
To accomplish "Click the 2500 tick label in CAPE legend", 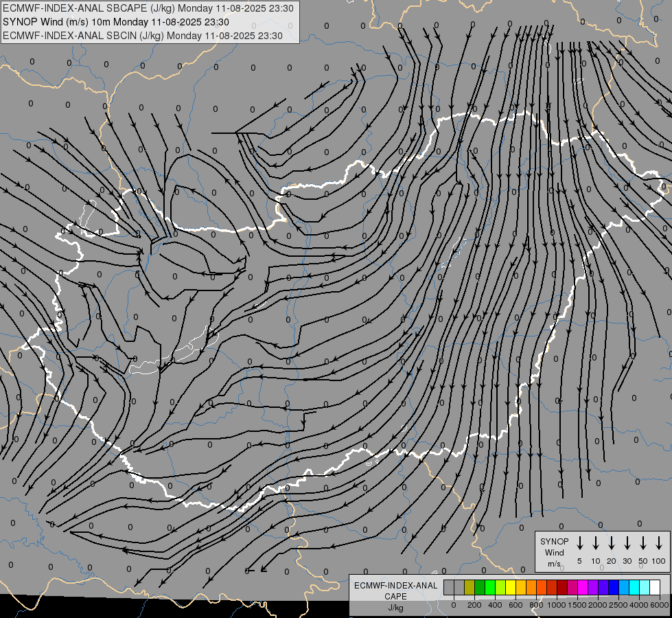I will 618,605.
